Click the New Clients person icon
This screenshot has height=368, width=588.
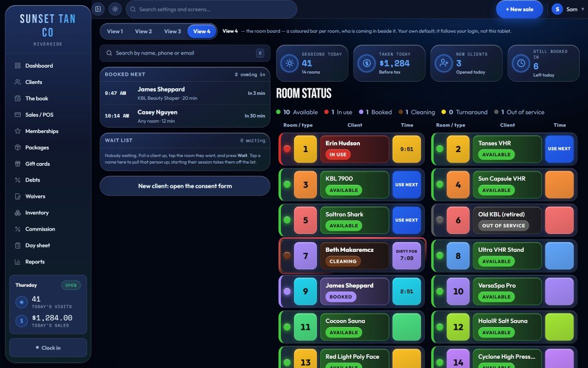(444, 63)
